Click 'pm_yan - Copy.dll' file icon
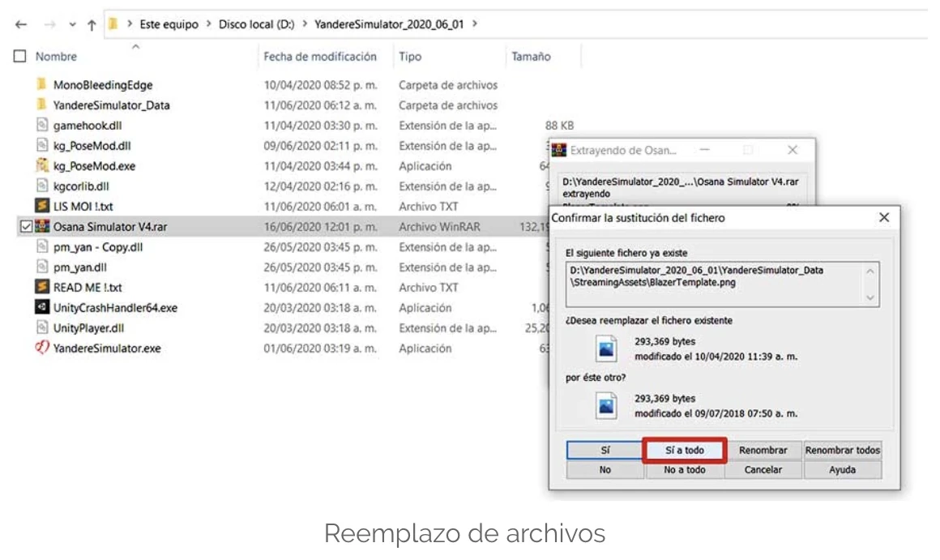 [41, 246]
